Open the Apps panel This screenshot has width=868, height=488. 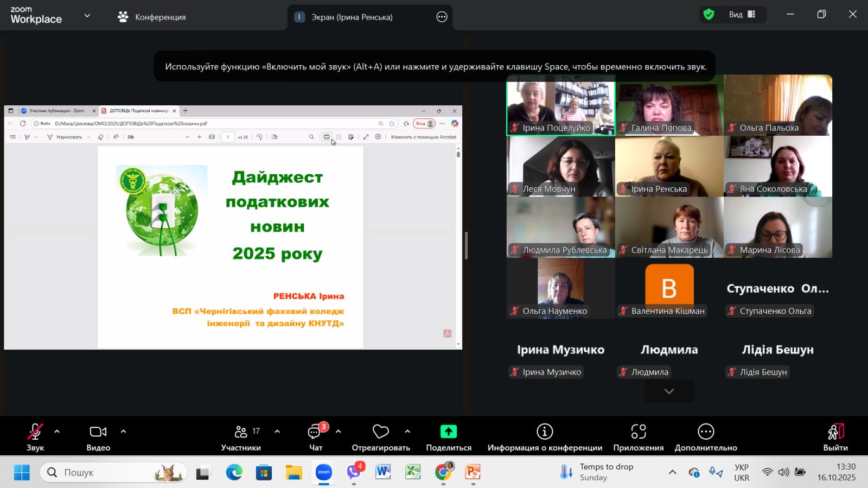(638, 438)
